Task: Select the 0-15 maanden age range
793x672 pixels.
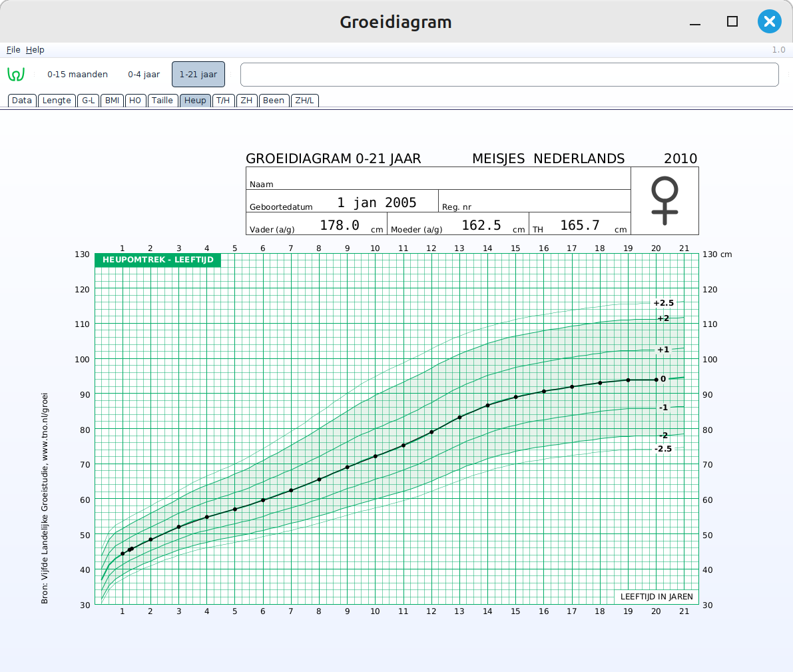Action: 77,75
